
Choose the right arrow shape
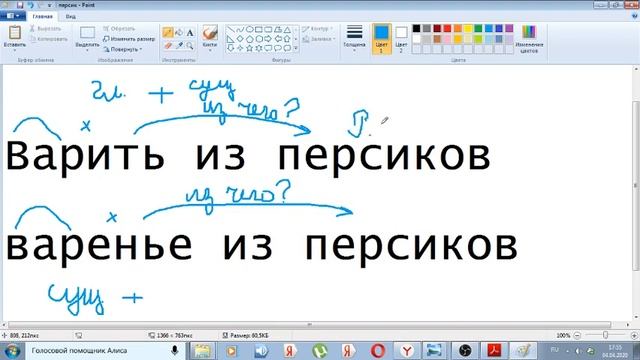[268, 39]
